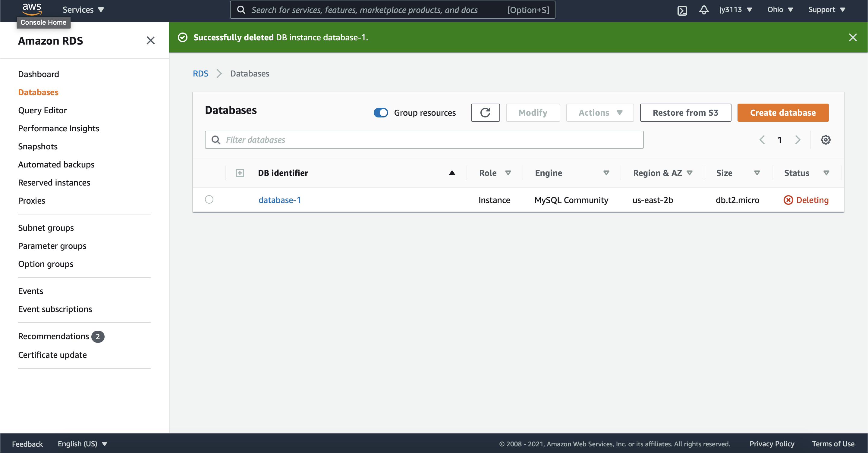Refresh the databases list
This screenshot has width=868, height=453.
coord(485,112)
